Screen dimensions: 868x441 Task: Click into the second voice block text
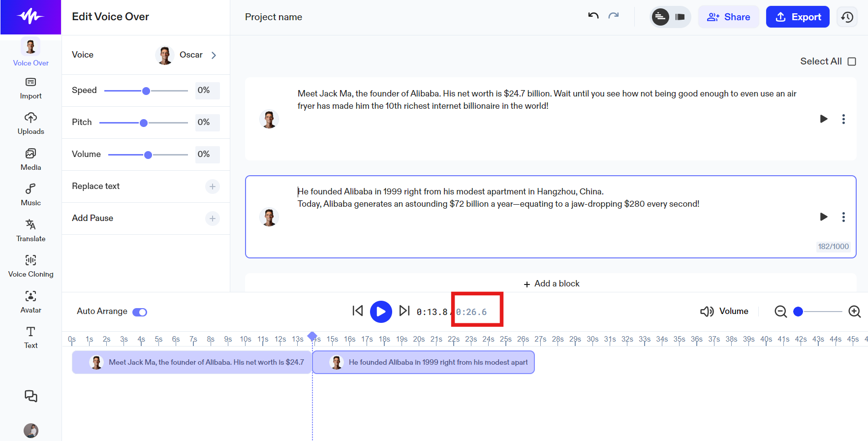coord(498,198)
